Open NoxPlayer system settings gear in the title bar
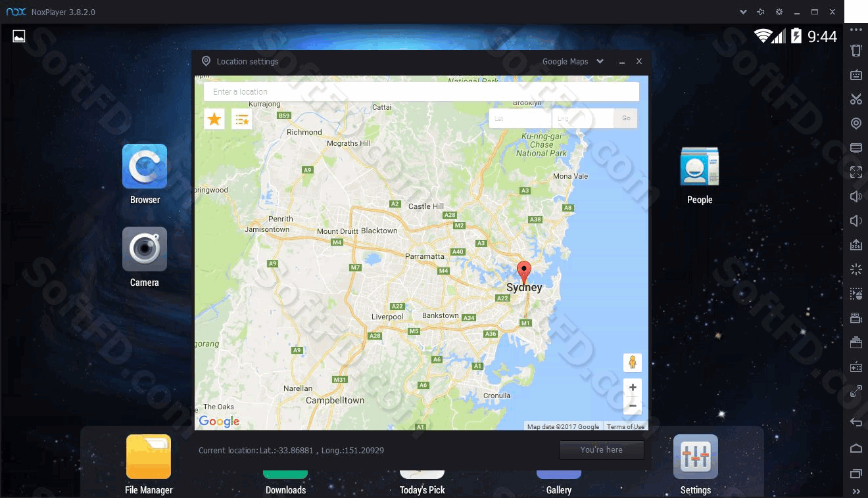The height and width of the screenshot is (498, 868). pyautogui.click(x=779, y=12)
